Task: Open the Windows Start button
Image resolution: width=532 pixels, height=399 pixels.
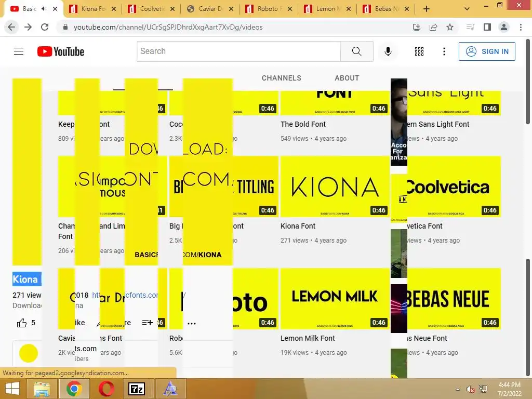Action: point(12,389)
